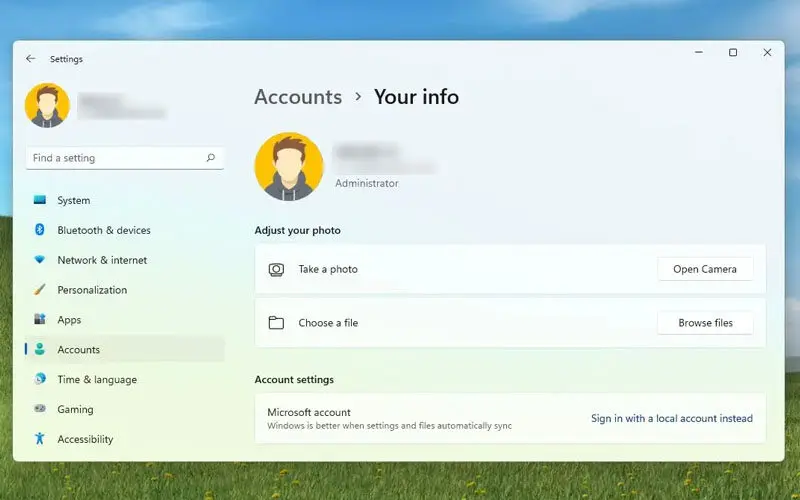Click the sidebar user profile avatar
Screen dimensions: 800x500
point(47,105)
